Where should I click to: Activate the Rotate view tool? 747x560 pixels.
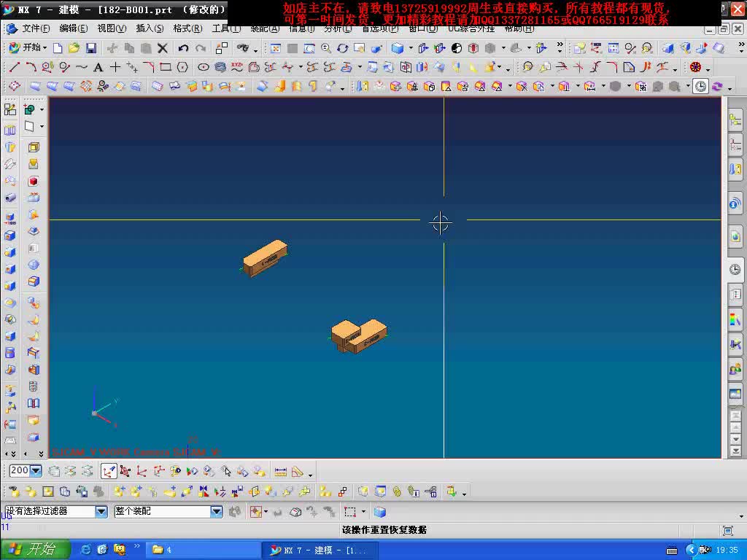point(343,48)
